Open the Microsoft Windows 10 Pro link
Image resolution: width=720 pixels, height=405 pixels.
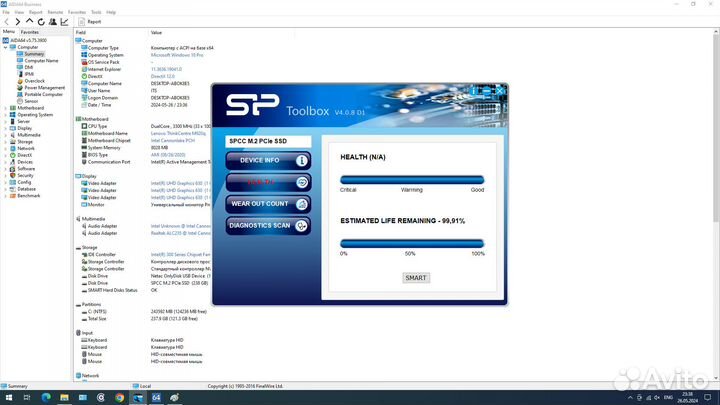[177, 55]
